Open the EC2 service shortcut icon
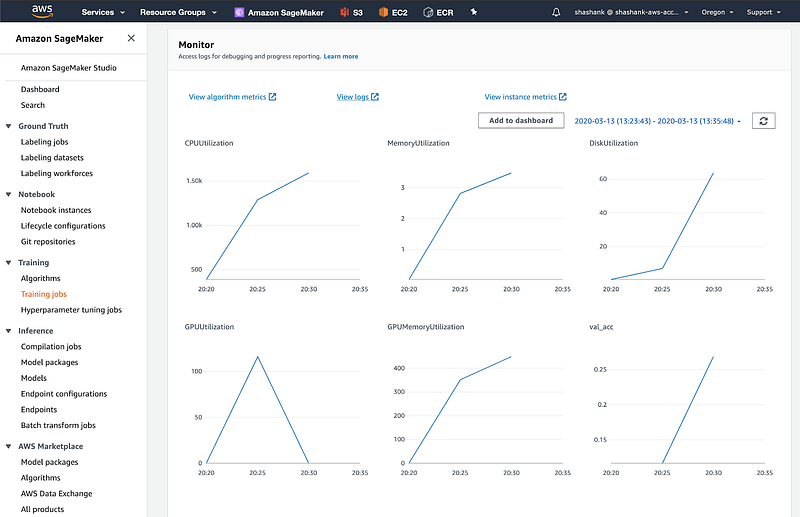This screenshot has height=517, width=800. 383,13
